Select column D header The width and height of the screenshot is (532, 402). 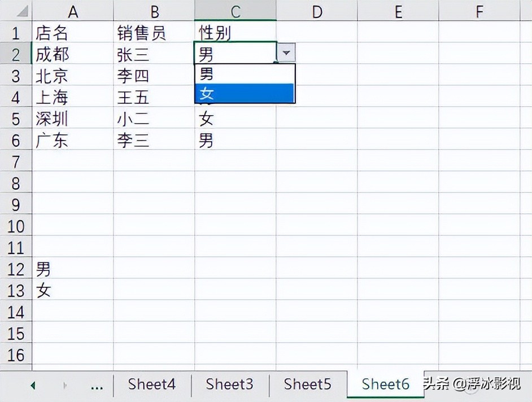coord(316,11)
